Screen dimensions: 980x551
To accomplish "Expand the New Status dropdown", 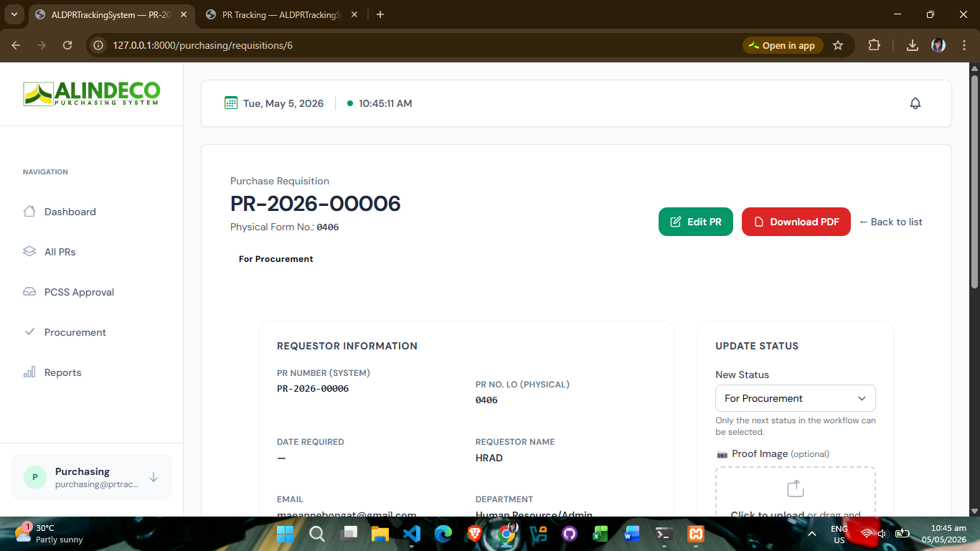I will 795,398.
